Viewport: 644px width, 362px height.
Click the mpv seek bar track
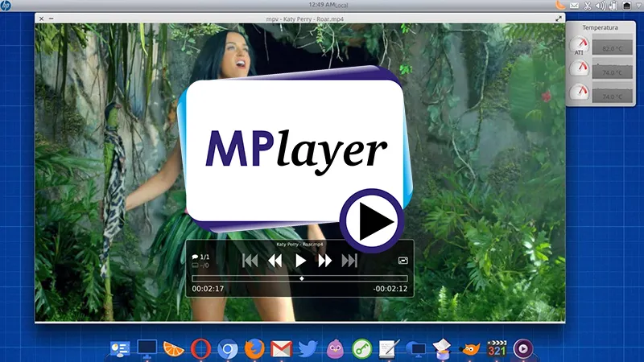pos(299,278)
